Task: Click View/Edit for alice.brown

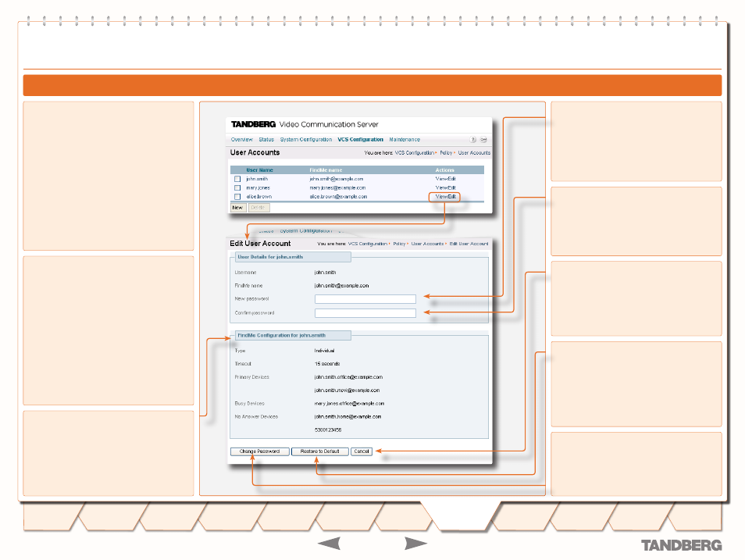Action: click(446, 196)
